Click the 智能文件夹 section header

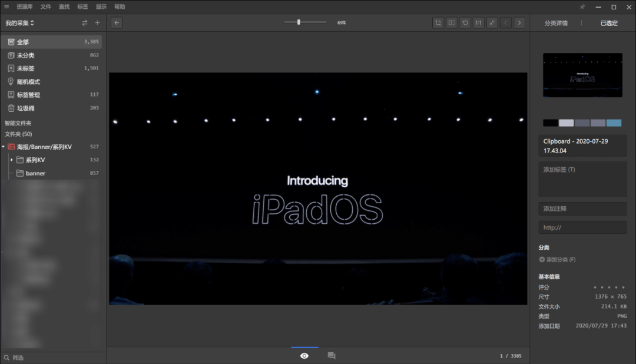tap(18, 123)
